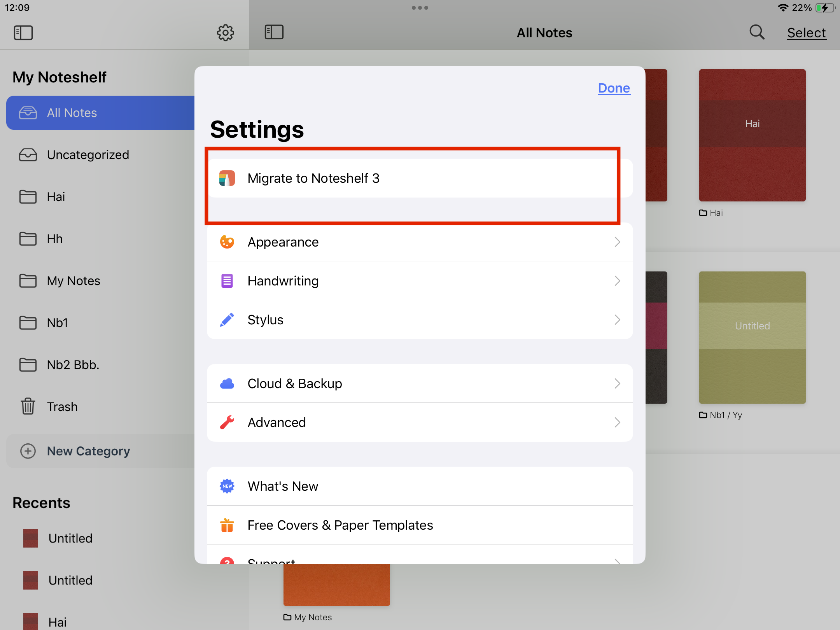
Task: Click the plus icon for New Category
Action: click(x=28, y=451)
